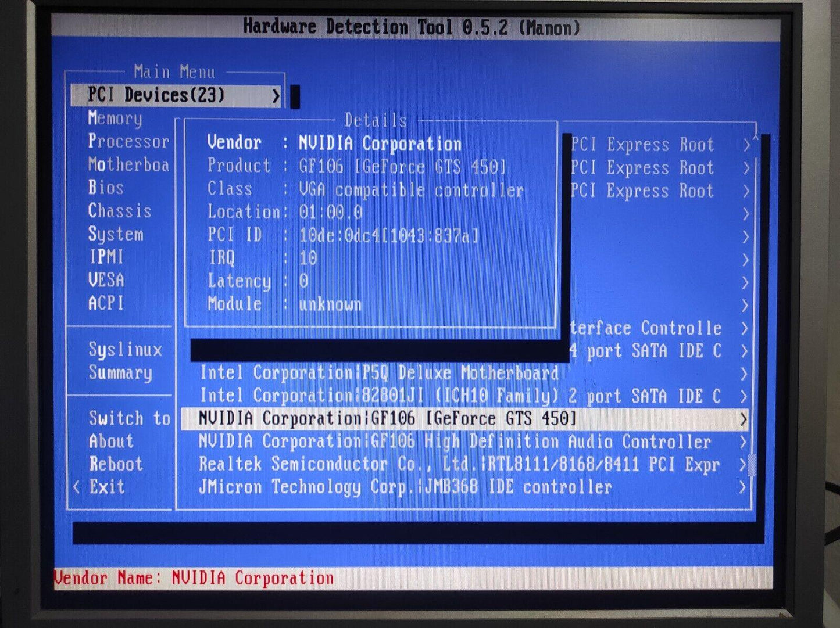Open the System menu item

tap(116, 234)
